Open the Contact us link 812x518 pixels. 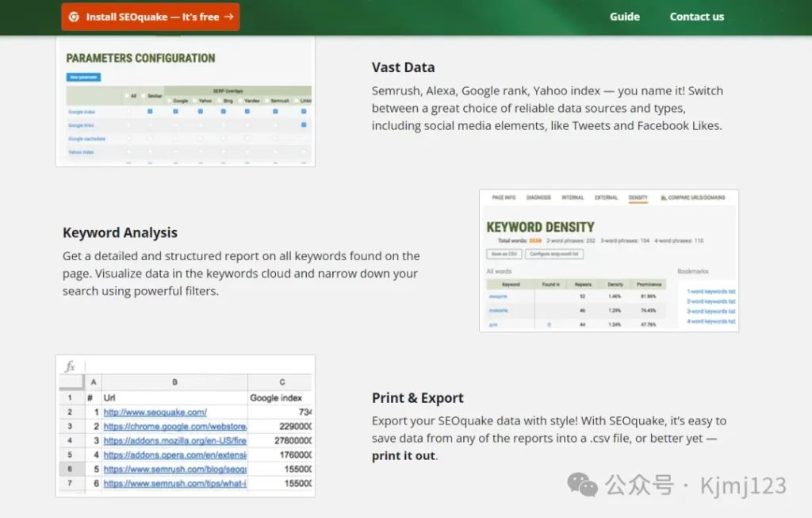tap(696, 17)
